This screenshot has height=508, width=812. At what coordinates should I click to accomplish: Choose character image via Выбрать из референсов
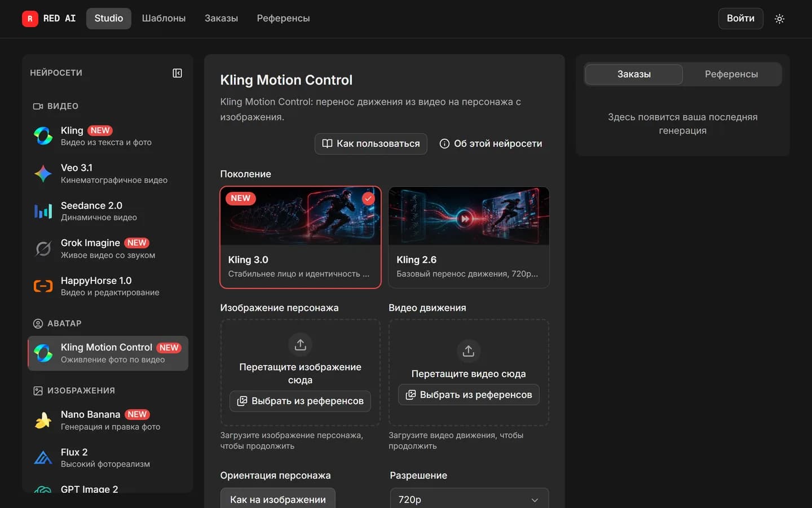pyautogui.click(x=300, y=401)
